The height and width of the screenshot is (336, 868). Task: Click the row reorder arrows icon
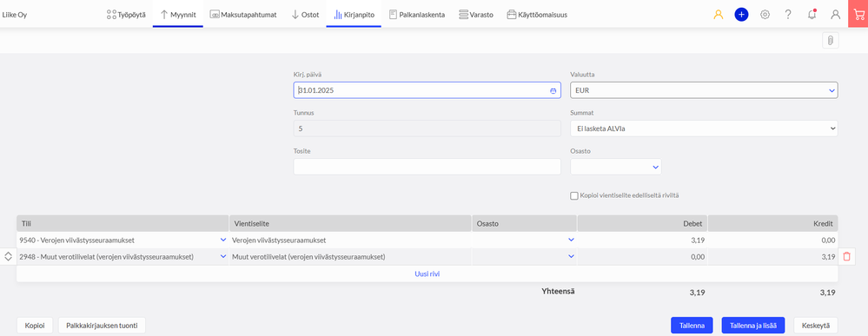tap(8, 256)
